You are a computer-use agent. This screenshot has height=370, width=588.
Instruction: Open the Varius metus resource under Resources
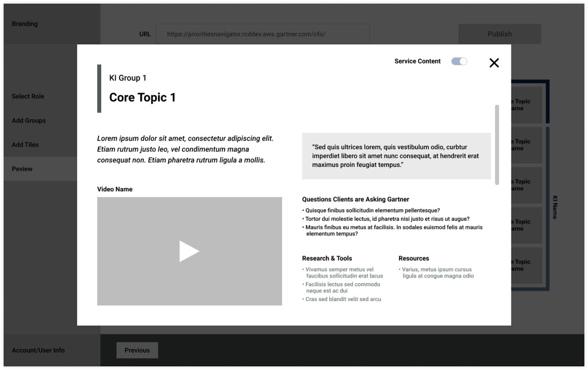click(x=437, y=273)
